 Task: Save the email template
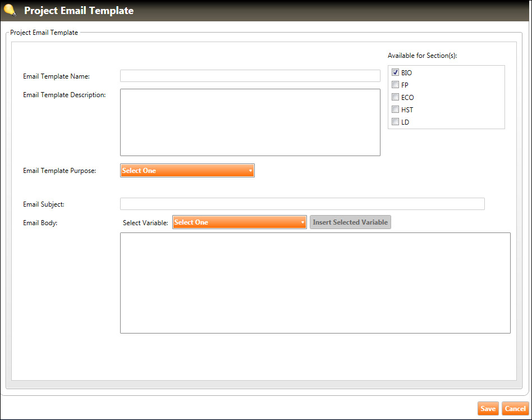click(488, 409)
